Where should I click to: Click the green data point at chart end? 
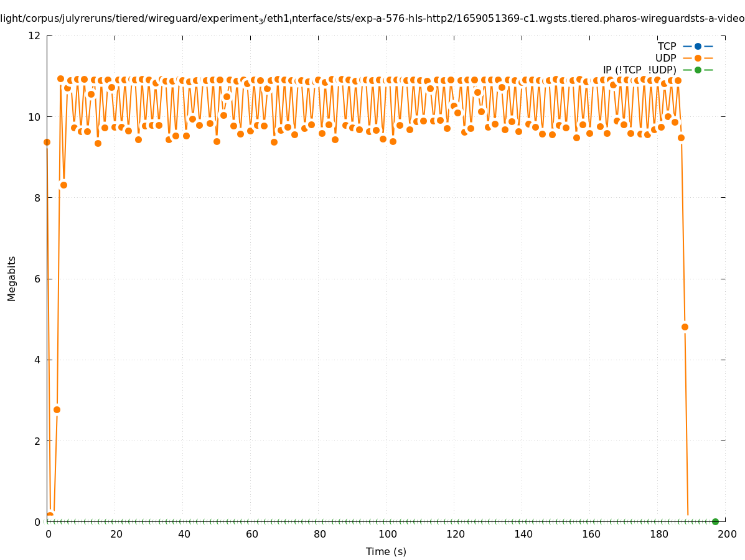point(715,521)
